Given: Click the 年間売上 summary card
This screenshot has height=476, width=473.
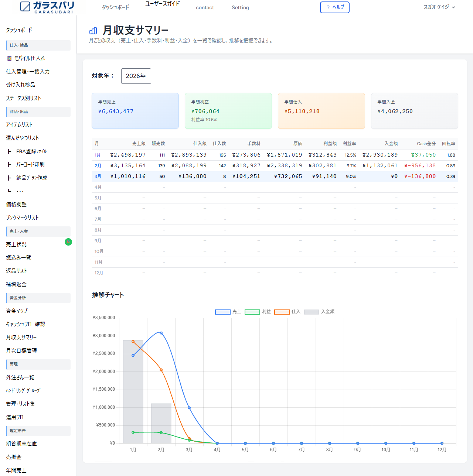Looking at the screenshot, I should 135,111.
